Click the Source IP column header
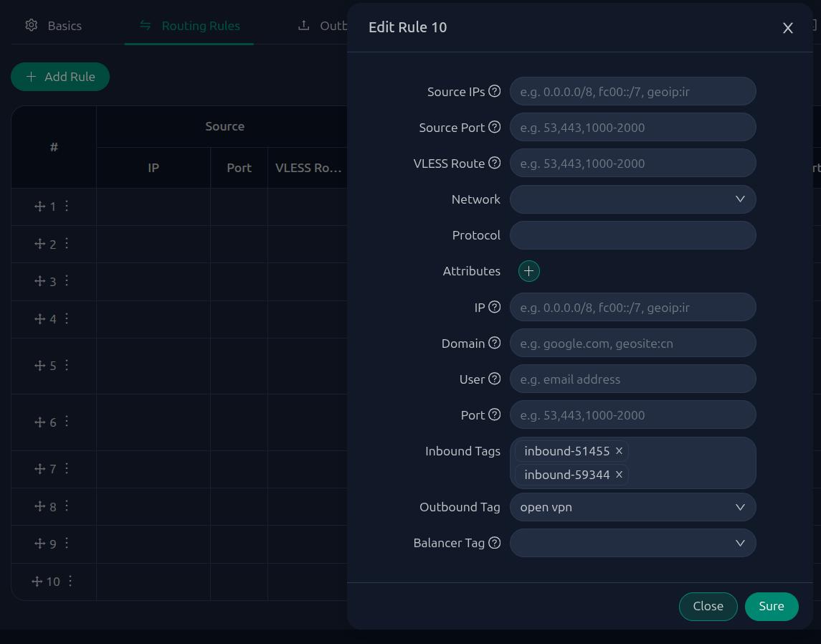Viewport: 821px width, 644px height. (x=153, y=168)
